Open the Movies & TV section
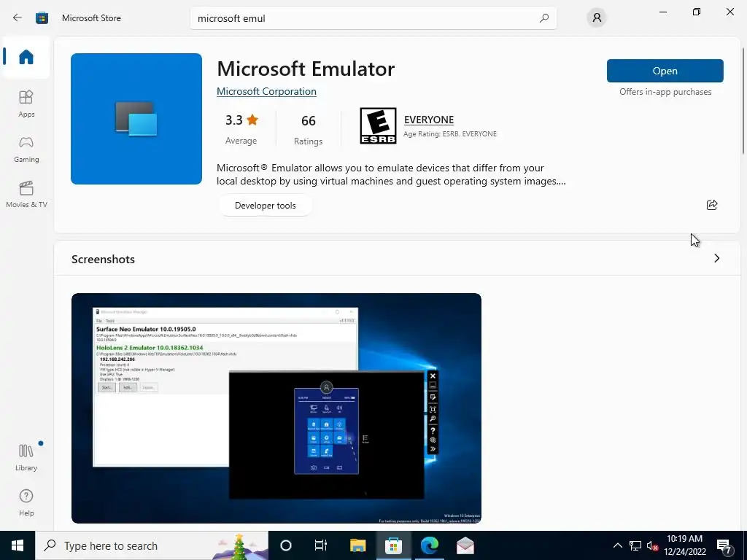Viewport: 747px width, 560px height. 26,194
